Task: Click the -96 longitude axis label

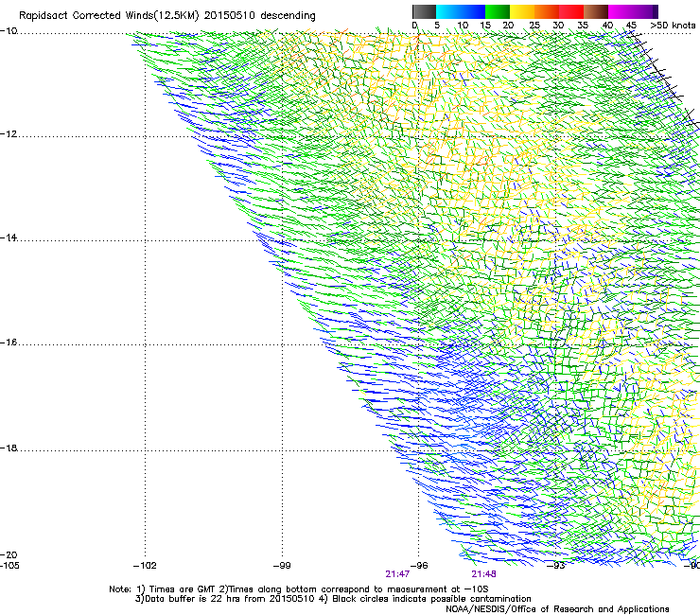Action: [419, 566]
